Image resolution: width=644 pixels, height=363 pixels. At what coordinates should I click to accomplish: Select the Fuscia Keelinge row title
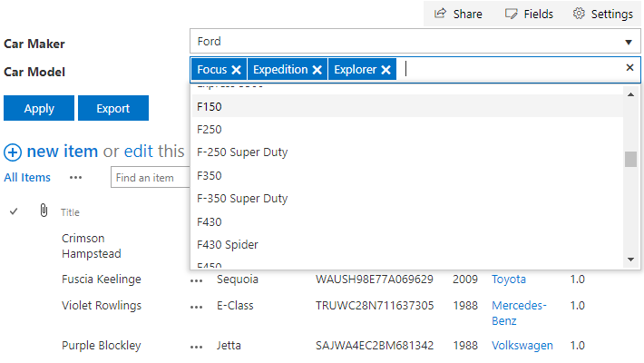pos(101,280)
